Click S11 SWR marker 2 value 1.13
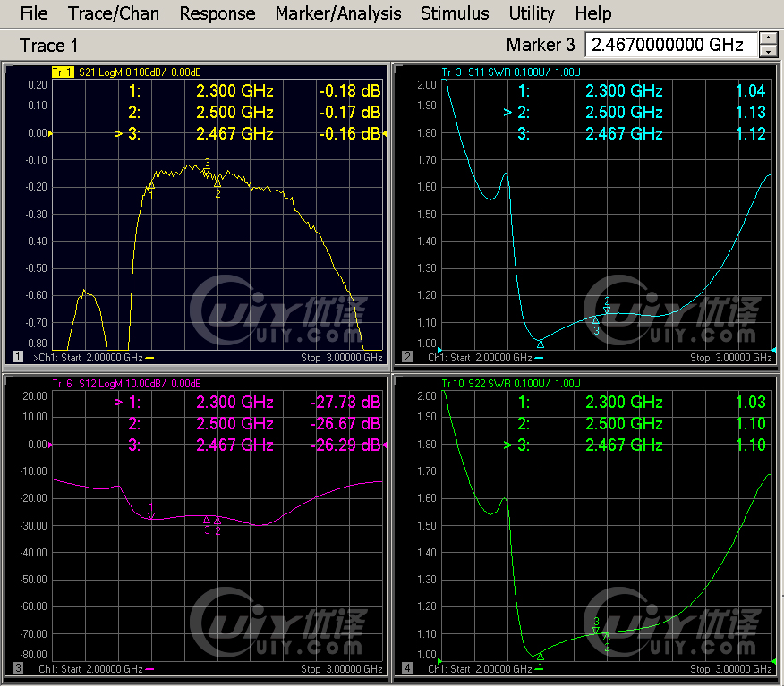This screenshot has width=784, height=687. pyautogui.click(x=751, y=113)
